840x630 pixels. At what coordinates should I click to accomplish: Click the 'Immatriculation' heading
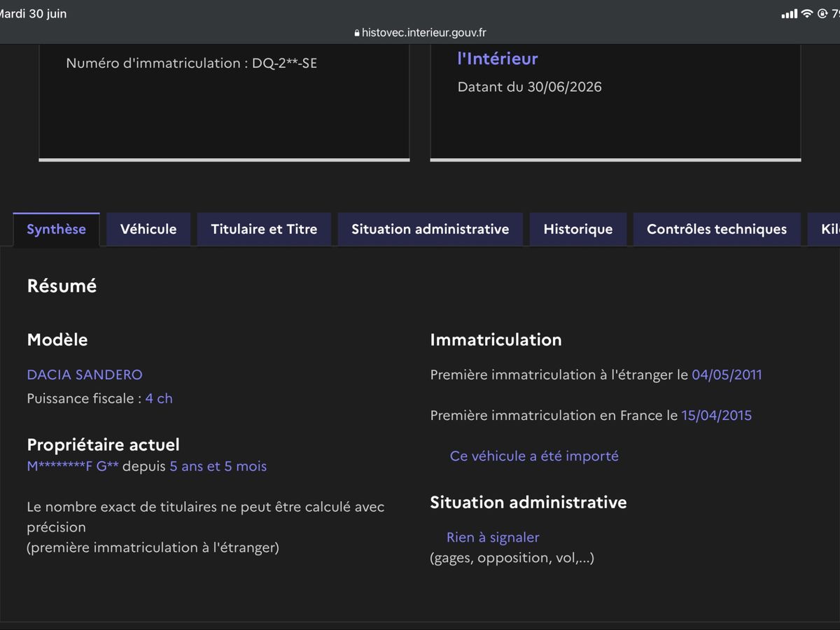(x=496, y=339)
